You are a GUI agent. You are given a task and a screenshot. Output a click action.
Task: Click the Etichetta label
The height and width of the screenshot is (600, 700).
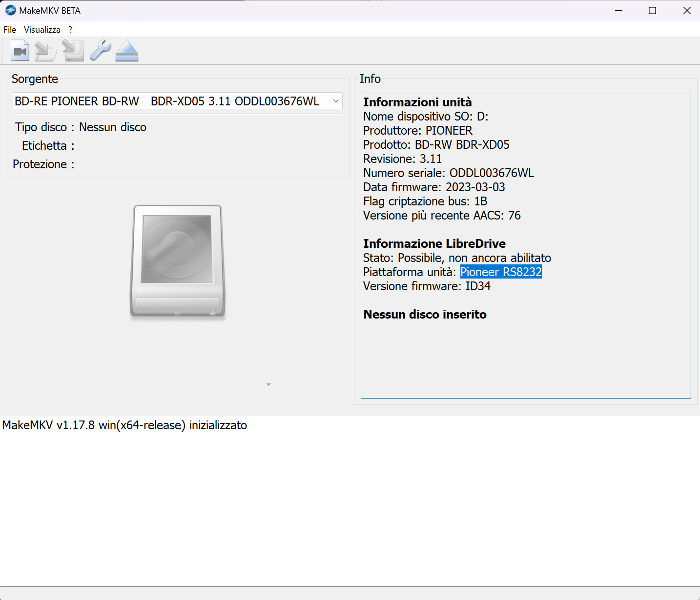(x=48, y=145)
